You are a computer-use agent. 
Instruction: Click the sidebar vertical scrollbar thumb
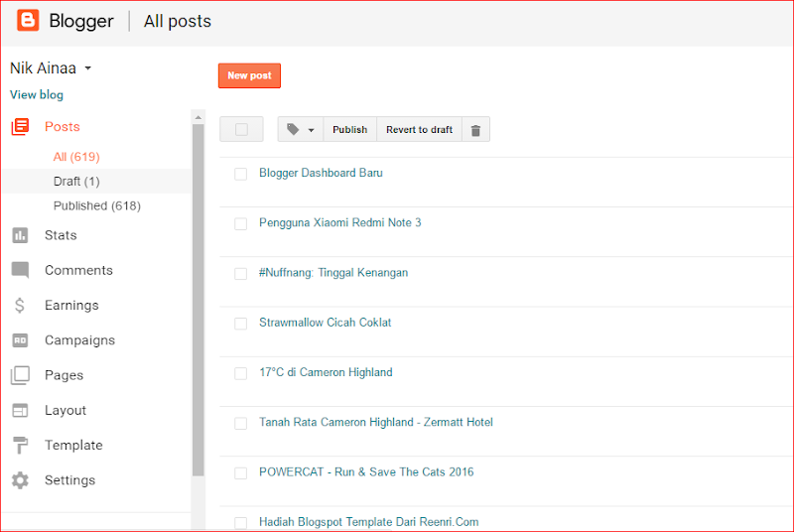pyautogui.click(x=198, y=300)
